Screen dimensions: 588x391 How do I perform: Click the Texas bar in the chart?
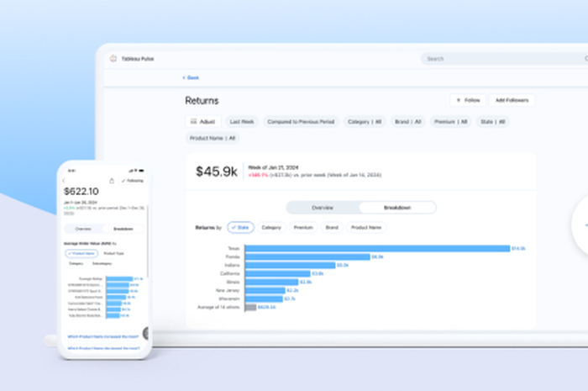(378, 248)
